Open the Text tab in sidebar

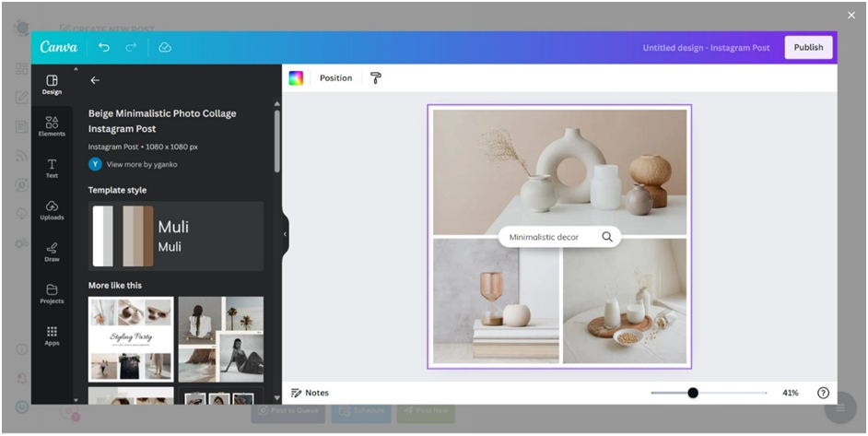pyautogui.click(x=52, y=169)
